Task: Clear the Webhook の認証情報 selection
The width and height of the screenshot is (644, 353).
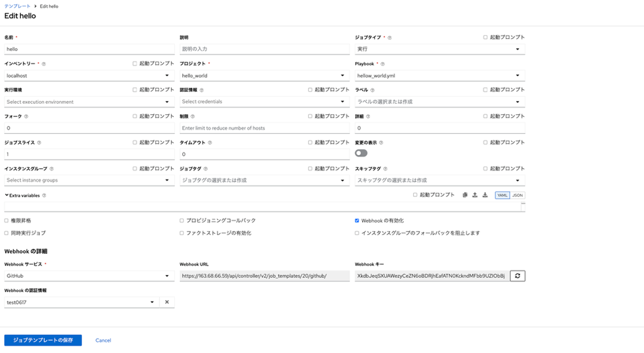Action: 167,302
